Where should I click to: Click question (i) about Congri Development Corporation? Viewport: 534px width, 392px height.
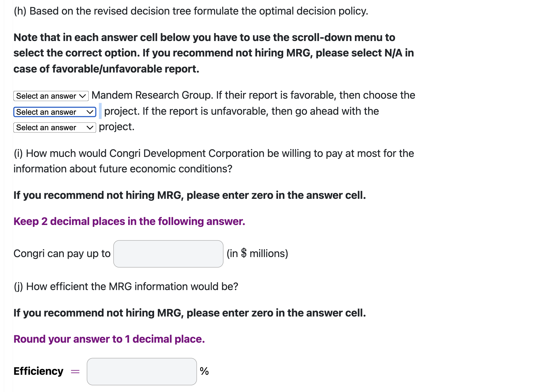click(x=214, y=161)
